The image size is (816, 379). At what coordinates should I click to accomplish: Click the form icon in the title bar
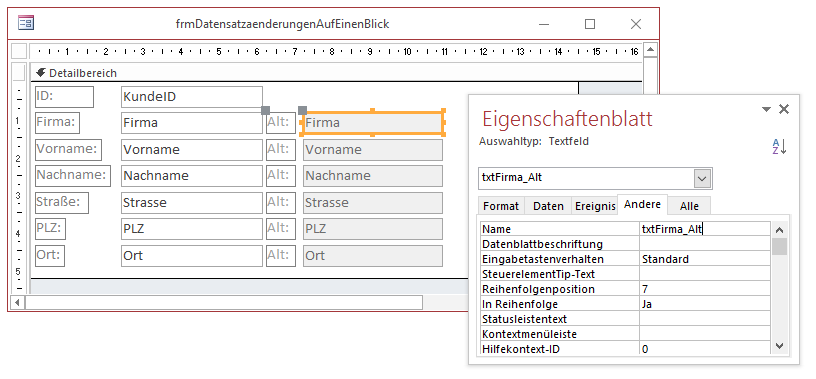(x=26, y=23)
